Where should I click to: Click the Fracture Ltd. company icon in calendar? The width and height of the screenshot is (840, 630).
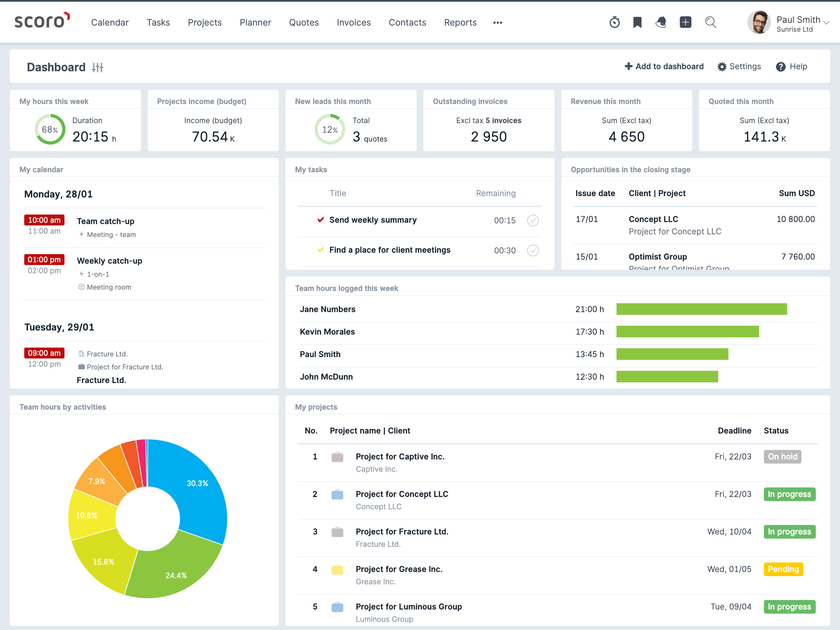[81, 354]
